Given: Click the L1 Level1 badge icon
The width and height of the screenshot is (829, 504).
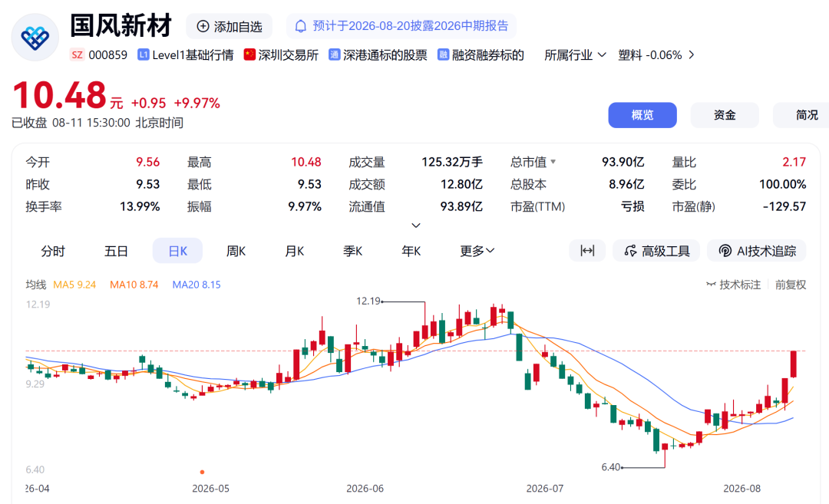Looking at the screenshot, I should (x=144, y=55).
